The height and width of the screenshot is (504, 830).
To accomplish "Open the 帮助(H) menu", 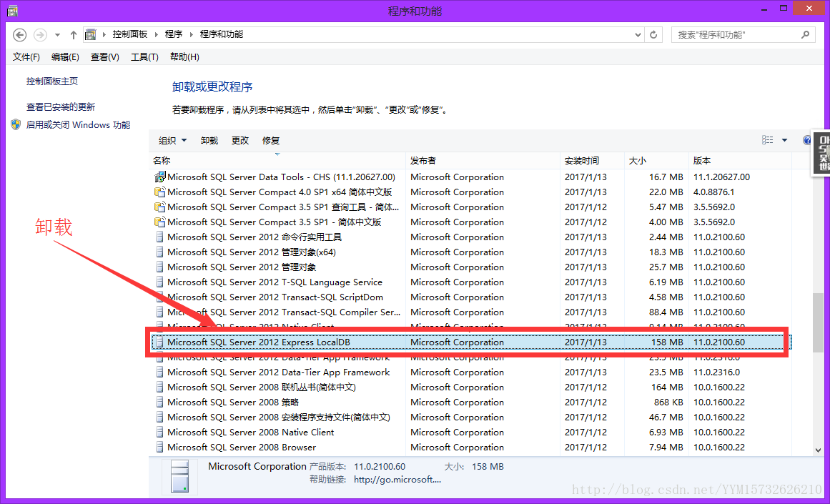I will pos(184,56).
